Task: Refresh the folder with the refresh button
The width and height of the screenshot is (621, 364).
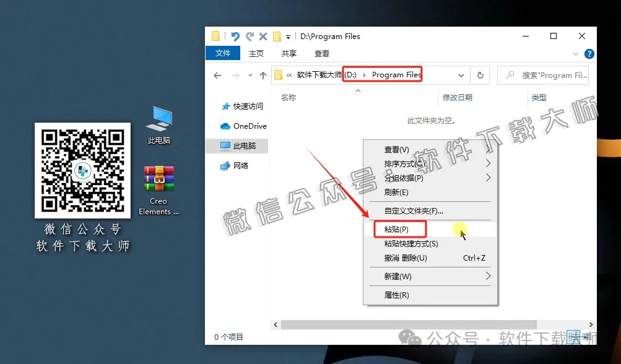Action: (480, 76)
